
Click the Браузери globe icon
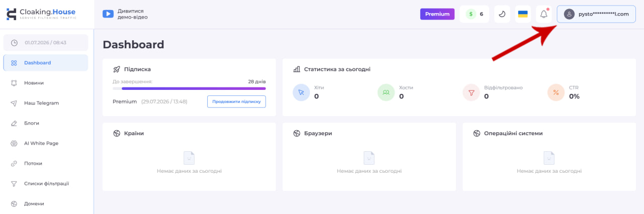point(297,134)
